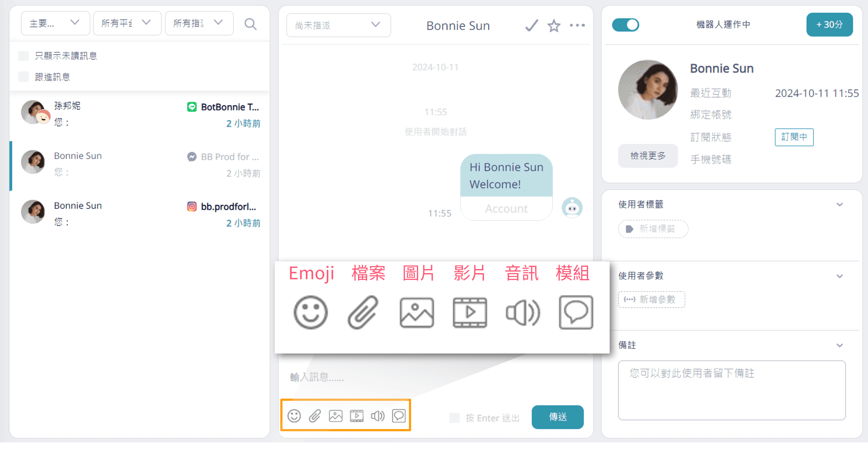The width and height of the screenshot is (868, 455).
Task: Click the module speech bubble icon in the toolbar
Action: [399, 415]
